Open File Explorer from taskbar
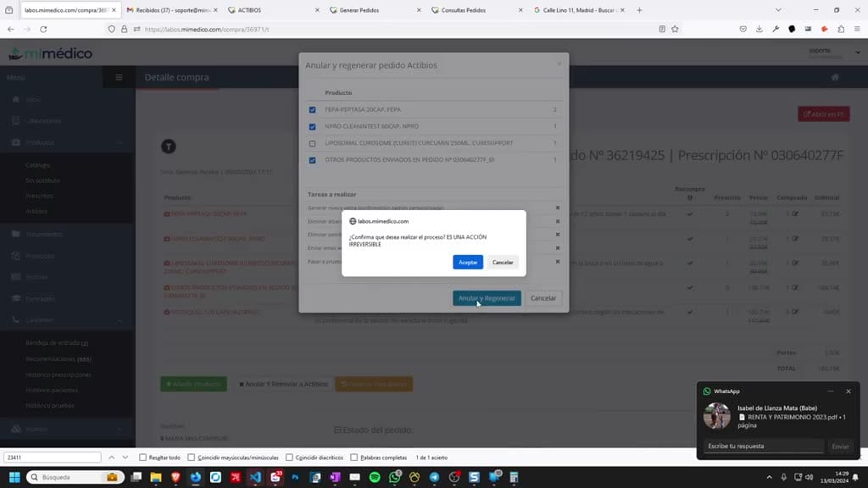This screenshot has height=488, width=868. click(x=156, y=477)
